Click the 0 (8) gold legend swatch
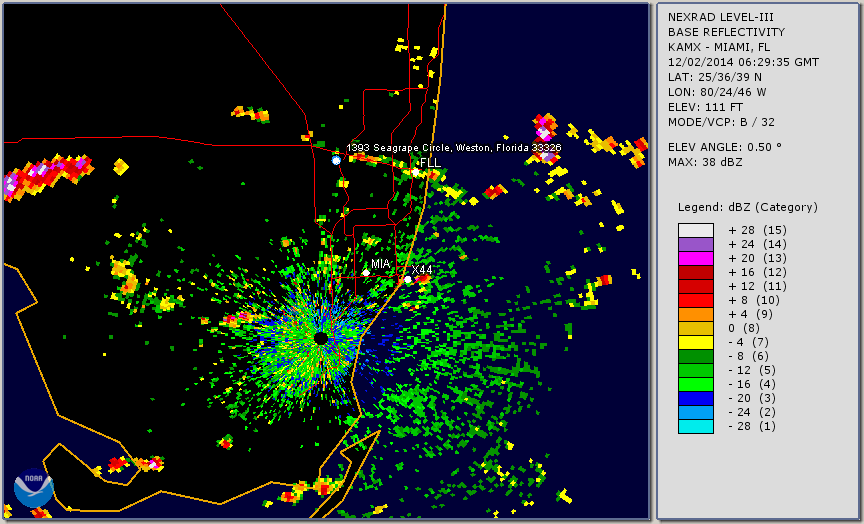 (696, 328)
